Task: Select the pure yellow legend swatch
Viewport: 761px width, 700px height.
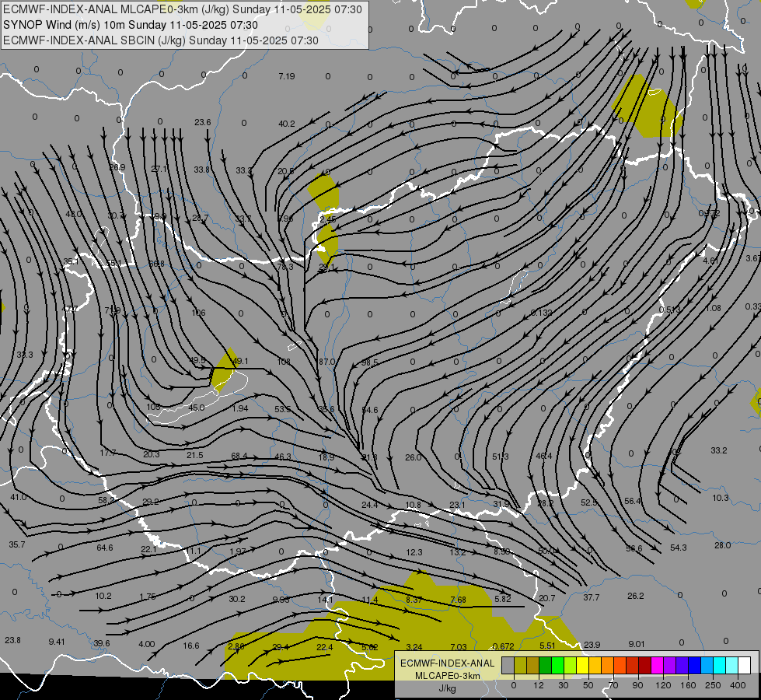Action: click(x=582, y=665)
